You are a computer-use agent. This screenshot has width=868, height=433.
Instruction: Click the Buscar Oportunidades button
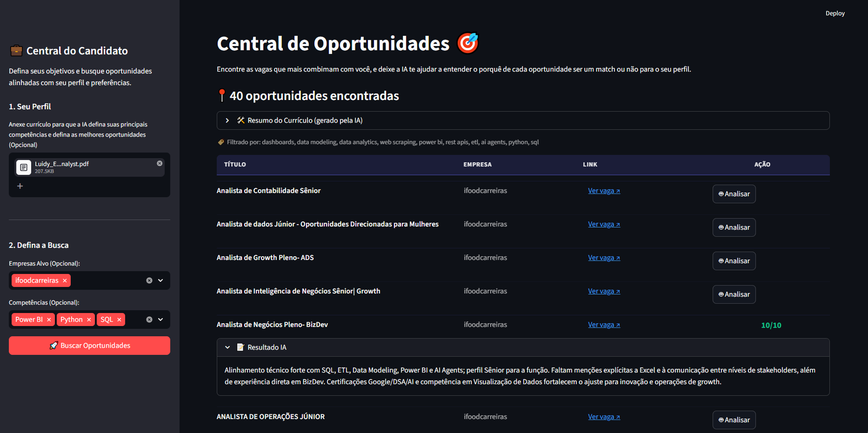click(89, 345)
